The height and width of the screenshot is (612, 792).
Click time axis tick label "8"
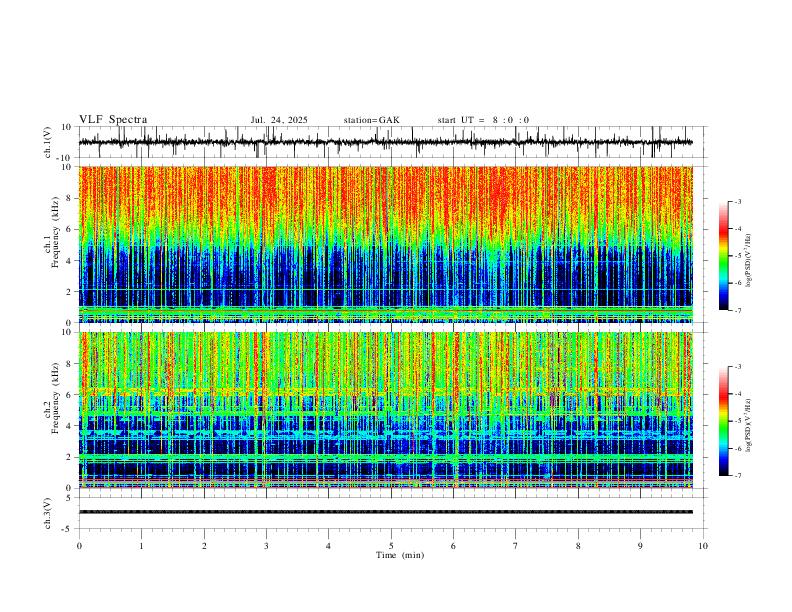point(578,546)
